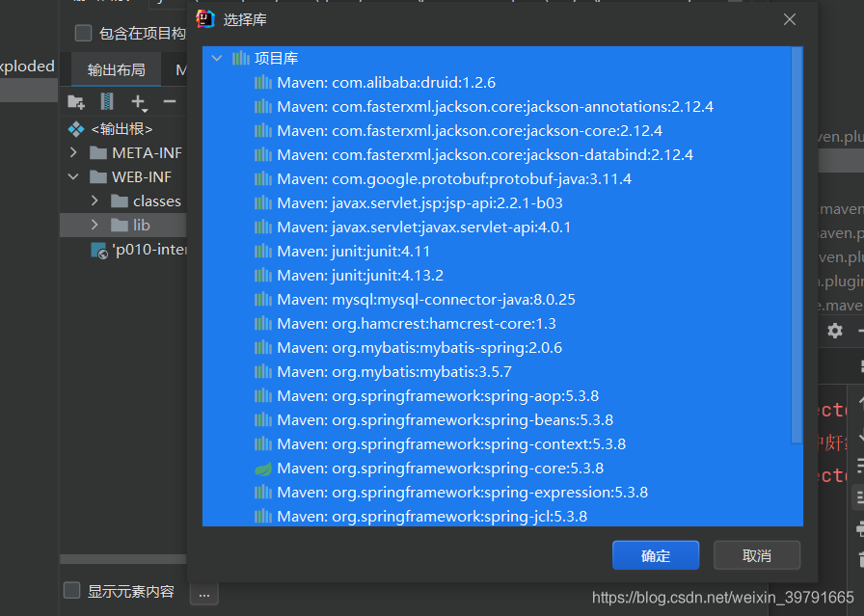Click the library icon beside junit:4.11

[263, 252]
